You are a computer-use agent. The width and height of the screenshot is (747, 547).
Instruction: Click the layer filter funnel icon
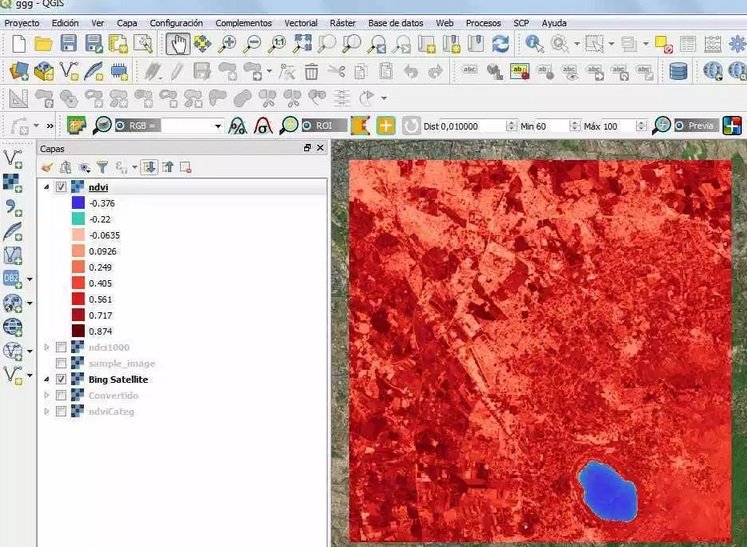pyautogui.click(x=101, y=167)
